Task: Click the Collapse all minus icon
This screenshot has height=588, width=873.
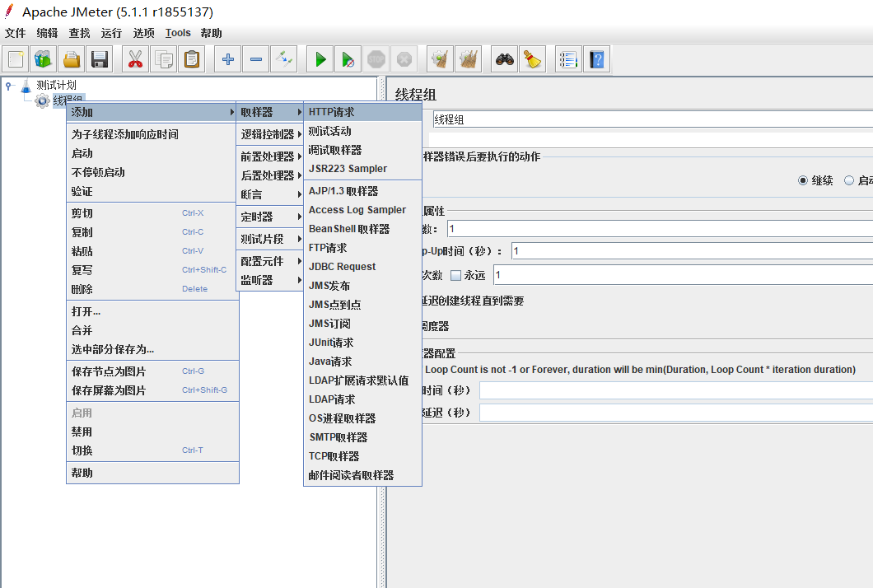Action: pos(255,59)
